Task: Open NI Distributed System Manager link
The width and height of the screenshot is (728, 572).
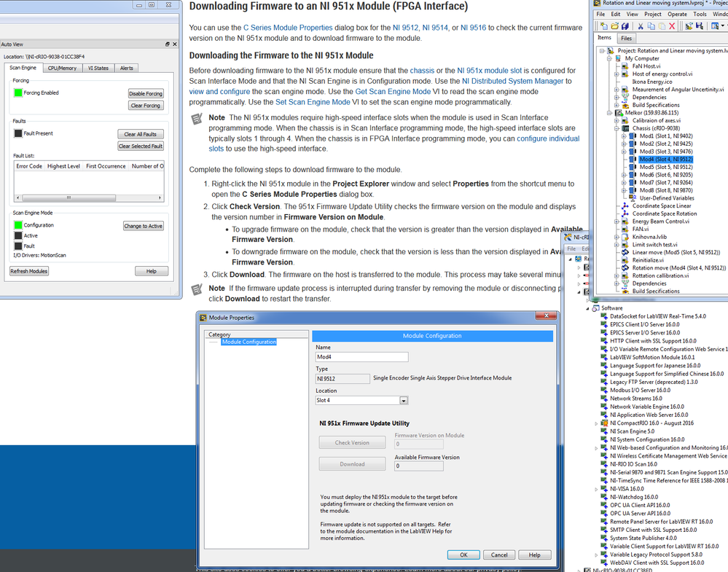Action: pos(512,82)
